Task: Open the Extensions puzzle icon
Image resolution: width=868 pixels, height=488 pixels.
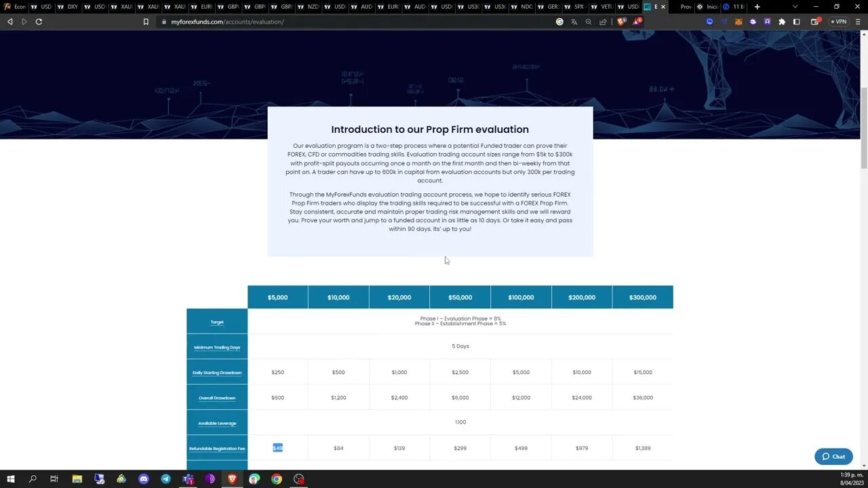Action: (x=782, y=22)
